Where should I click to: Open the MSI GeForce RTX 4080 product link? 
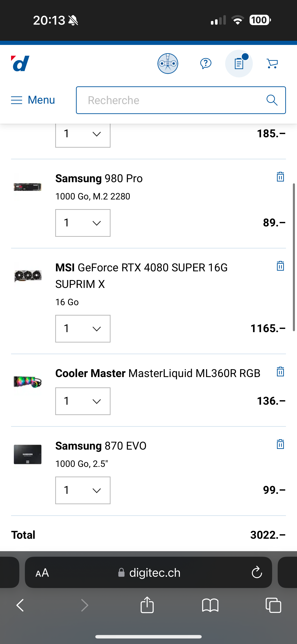click(142, 276)
